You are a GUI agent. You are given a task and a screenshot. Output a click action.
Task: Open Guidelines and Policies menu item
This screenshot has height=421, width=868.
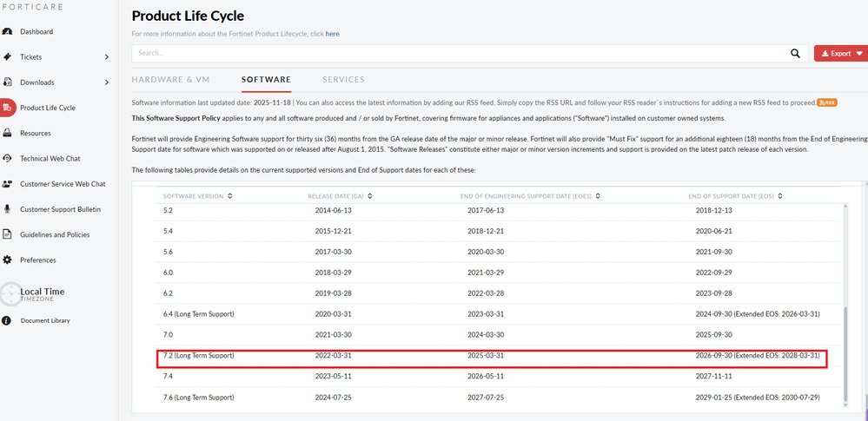[x=55, y=234]
